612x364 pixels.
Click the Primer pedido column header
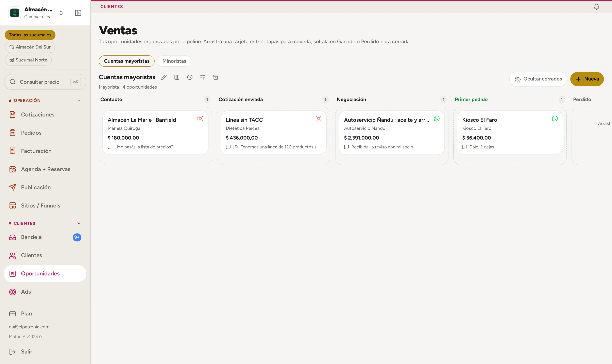pos(471,99)
